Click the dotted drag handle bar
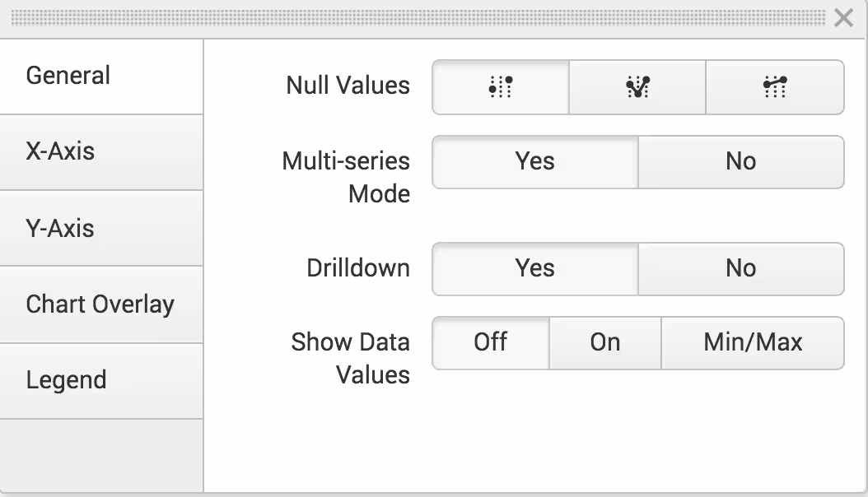Viewport: 868px width, 497px height. click(417, 17)
